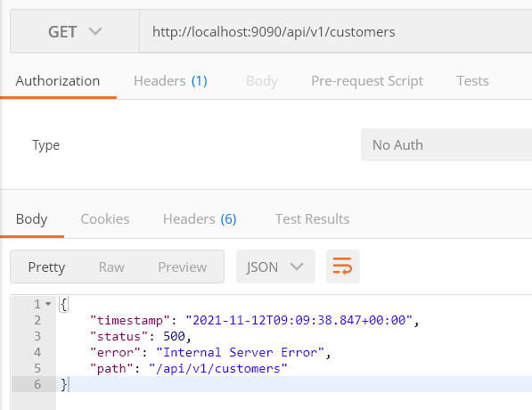Screen dimensions: 532x410
Task: Open the Test Results tab
Action: (x=312, y=219)
